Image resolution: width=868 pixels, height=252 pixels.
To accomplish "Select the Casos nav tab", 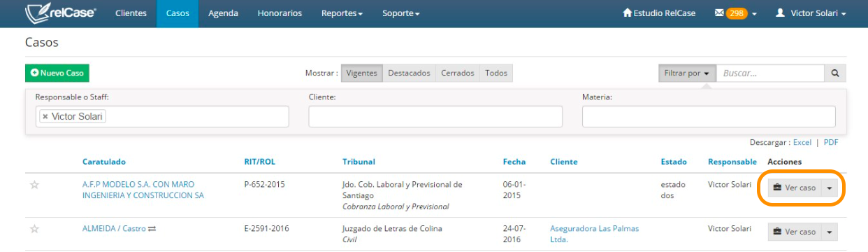I will click(x=178, y=13).
